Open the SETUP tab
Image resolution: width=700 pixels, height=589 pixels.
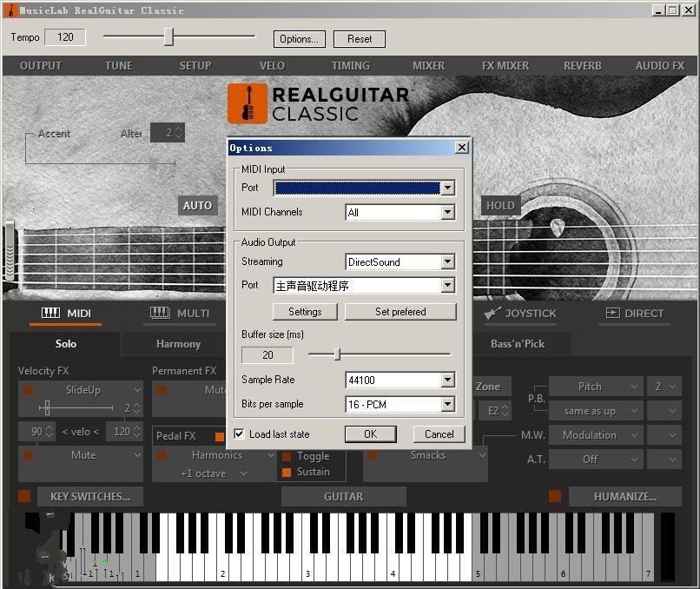[x=195, y=66]
